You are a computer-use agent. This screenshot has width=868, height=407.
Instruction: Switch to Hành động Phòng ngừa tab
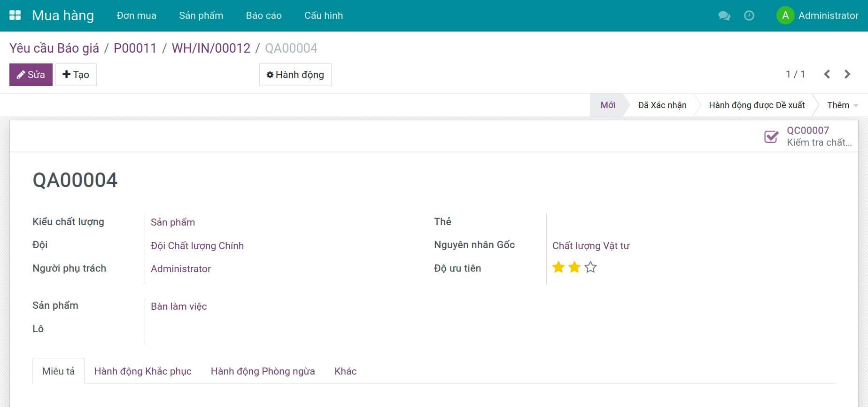coord(263,371)
